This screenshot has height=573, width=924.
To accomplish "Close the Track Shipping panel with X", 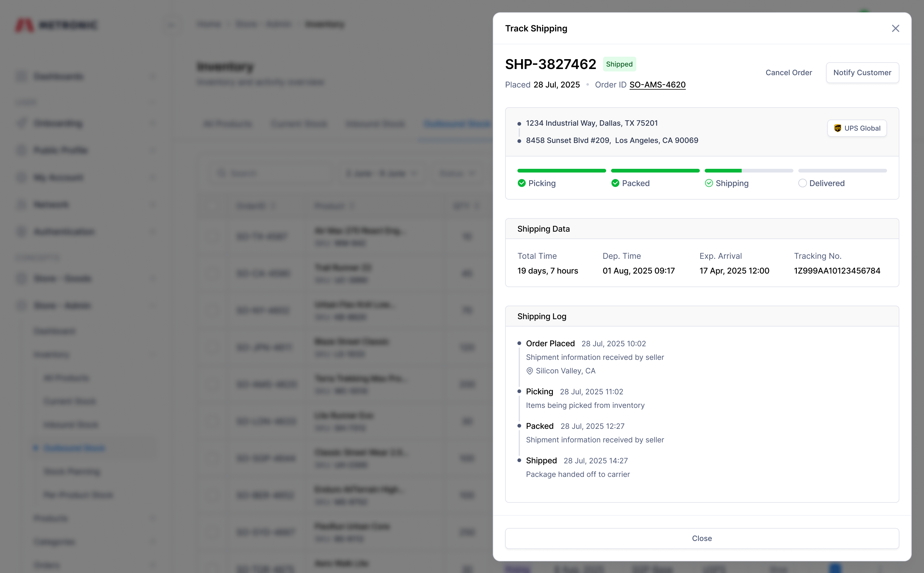I will click(895, 28).
